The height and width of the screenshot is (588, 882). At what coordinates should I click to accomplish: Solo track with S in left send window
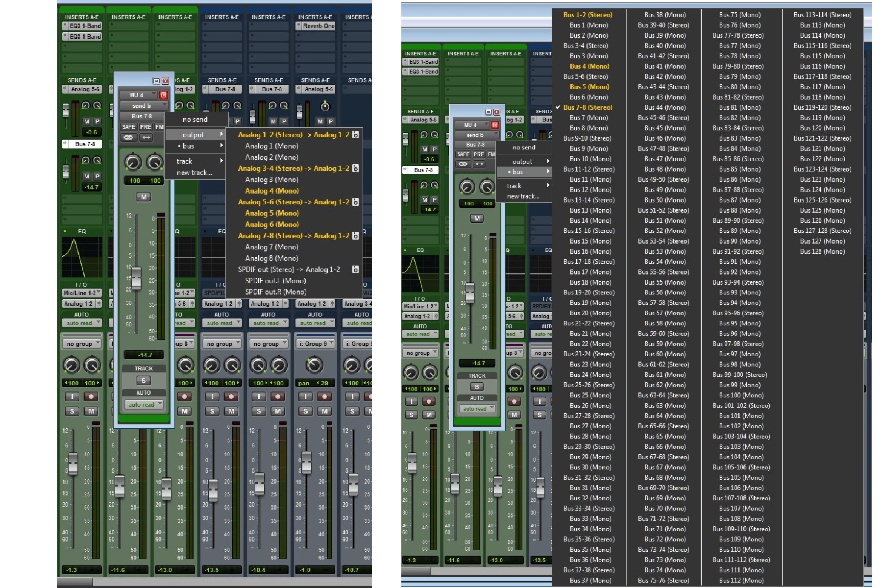point(144,381)
